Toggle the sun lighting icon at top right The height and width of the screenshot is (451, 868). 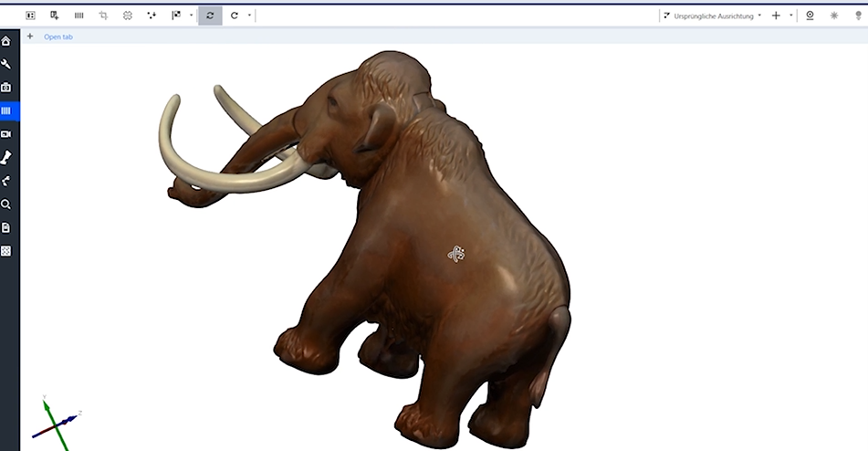833,16
